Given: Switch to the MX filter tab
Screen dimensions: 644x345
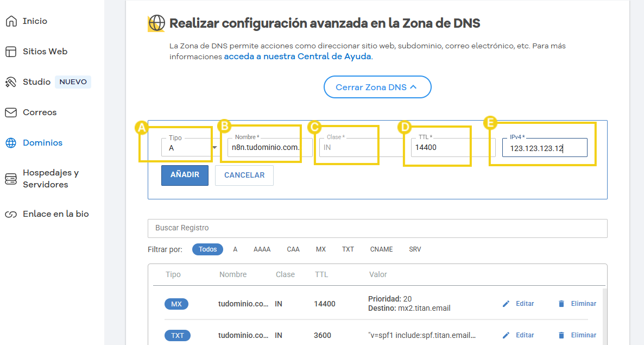Looking at the screenshot, I should coord(321,249).
